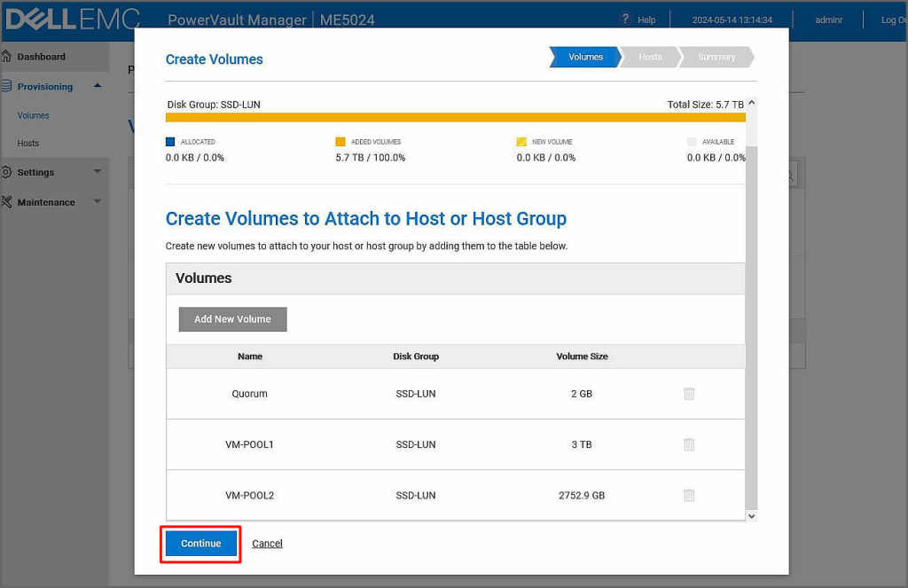This screenshot has width=908, height=588.
Task: Go to the Hosts wizard step
Action: pyautogui.click(x=650, y=57)
